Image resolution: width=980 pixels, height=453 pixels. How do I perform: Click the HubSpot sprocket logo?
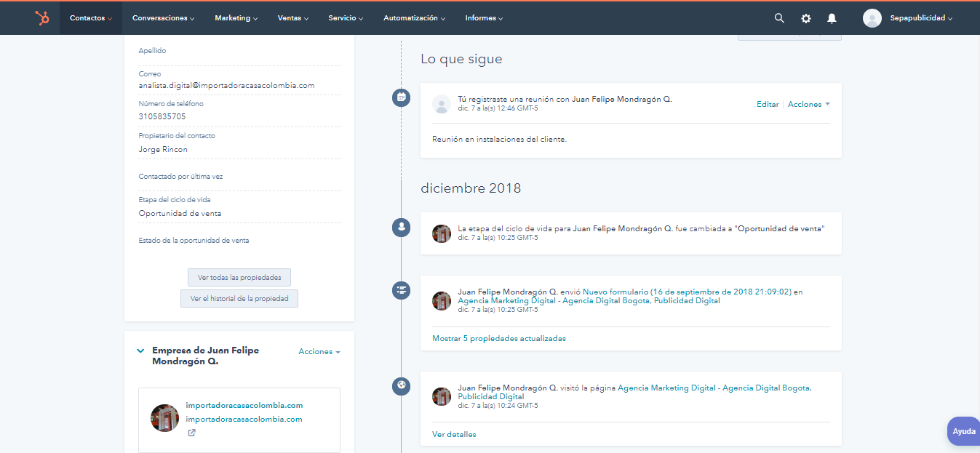click(42, 18)
